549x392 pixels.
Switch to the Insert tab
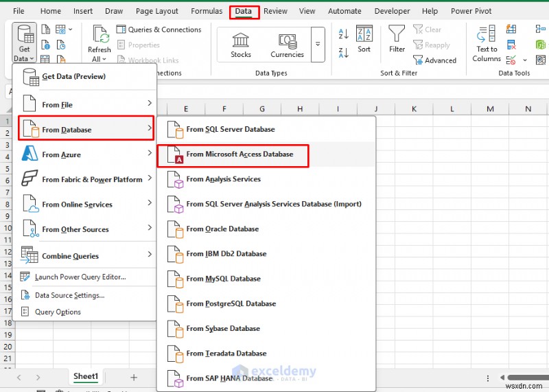[83, 11]
